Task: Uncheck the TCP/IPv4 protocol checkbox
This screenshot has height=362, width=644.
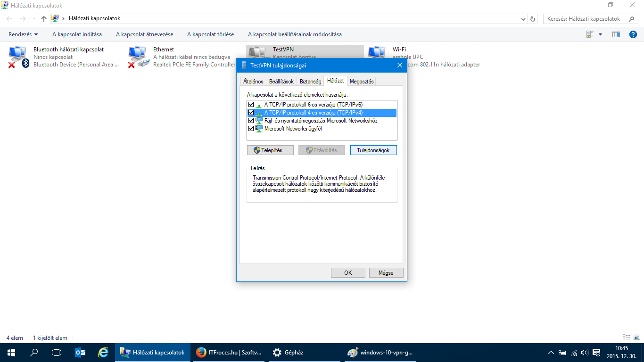Action: click(251, 113)
